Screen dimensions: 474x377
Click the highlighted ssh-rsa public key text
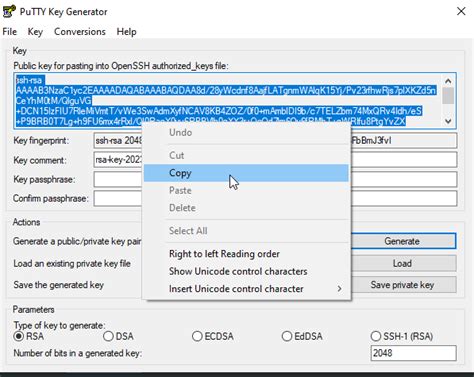pos(226,101)
